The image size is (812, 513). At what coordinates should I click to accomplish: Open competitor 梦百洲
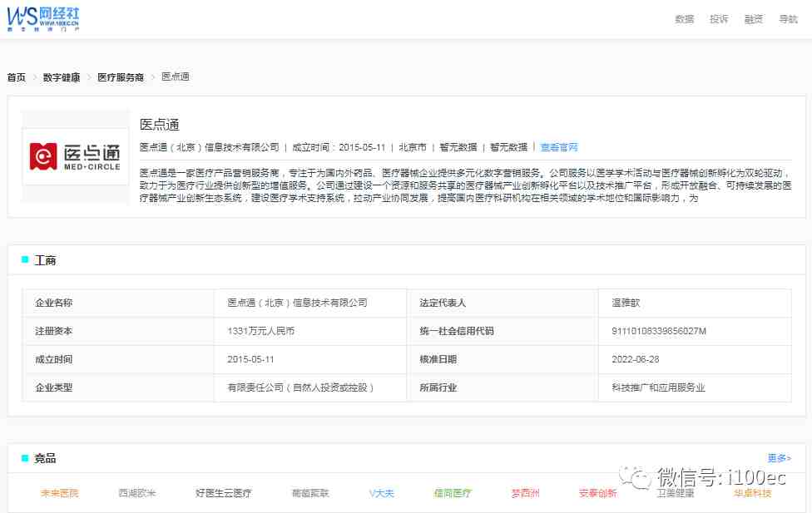coord(526,493)
